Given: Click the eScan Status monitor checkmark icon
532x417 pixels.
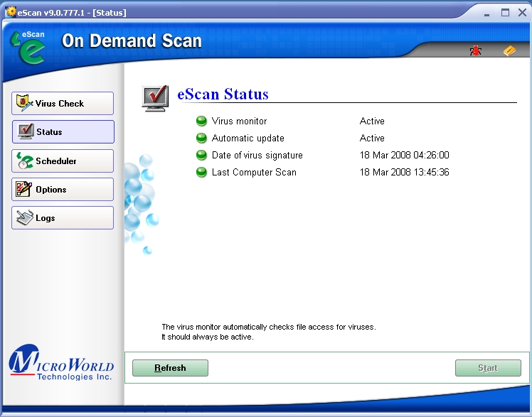Looking at the screenshot, I should click(155, 97).
